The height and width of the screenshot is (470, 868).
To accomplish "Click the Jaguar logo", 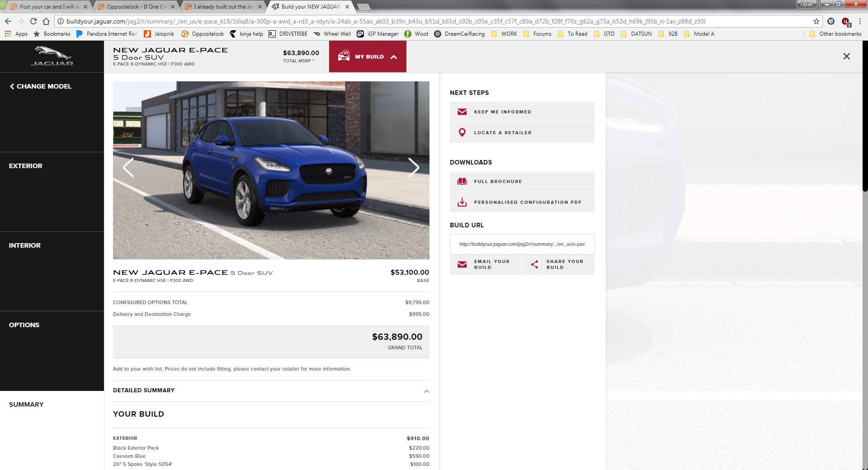I will [x=52, y=56].
